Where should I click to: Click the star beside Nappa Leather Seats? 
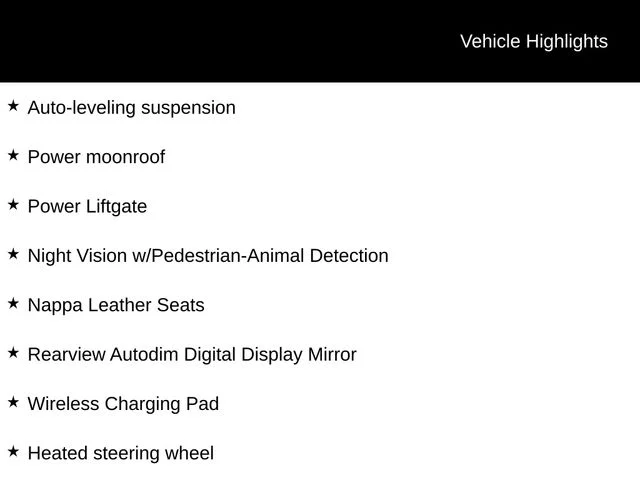(x=13, y=303)
